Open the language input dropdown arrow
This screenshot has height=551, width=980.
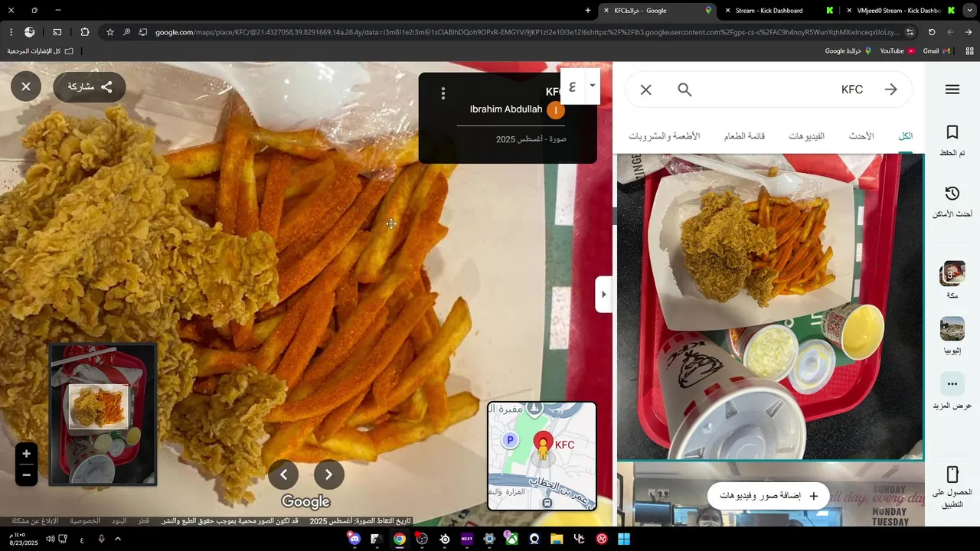(x=592, y=86)
